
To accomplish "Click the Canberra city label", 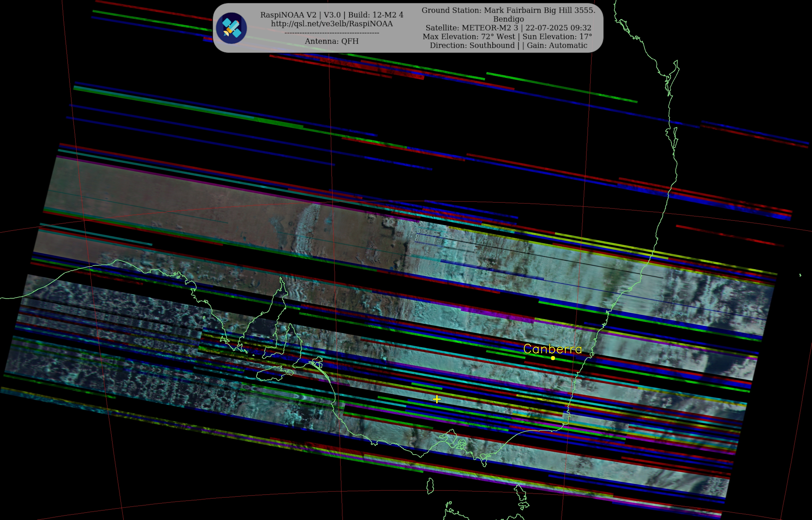I will (x=552, y=349).
